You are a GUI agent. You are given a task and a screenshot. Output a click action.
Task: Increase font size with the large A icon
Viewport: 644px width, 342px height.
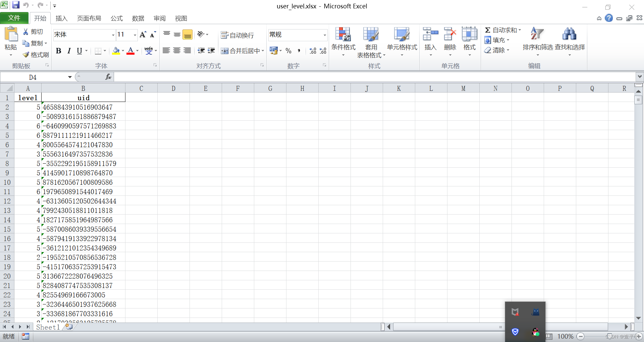143,34
